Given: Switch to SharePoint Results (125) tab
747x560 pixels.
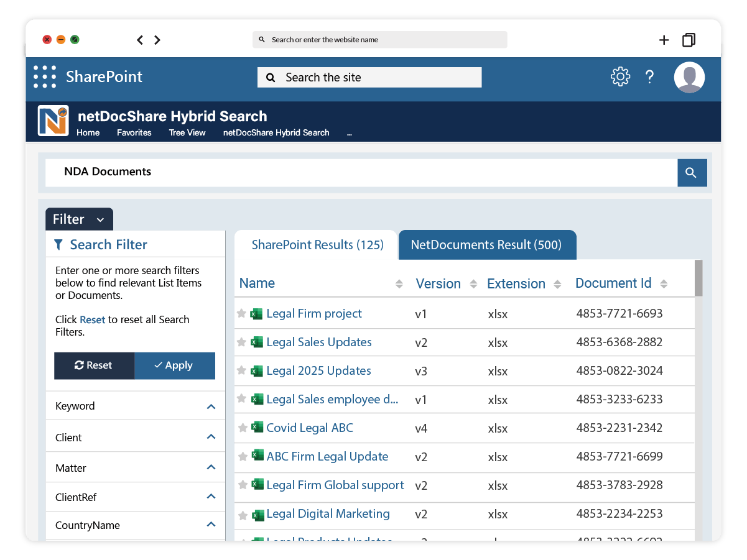Looking at the screenshot, I should point(317,245).
